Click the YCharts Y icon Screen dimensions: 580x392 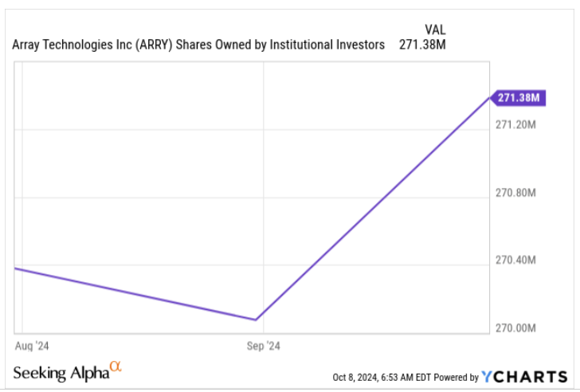488,376
